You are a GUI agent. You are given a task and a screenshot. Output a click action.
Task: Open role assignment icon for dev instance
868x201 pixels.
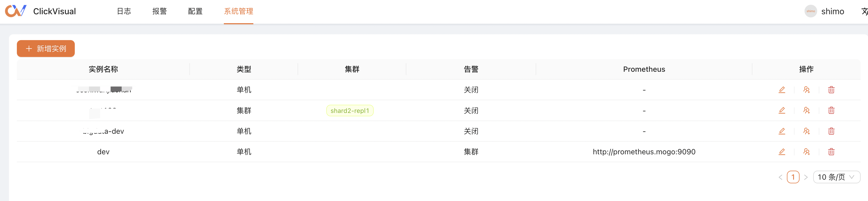click(x=806, y=152)
